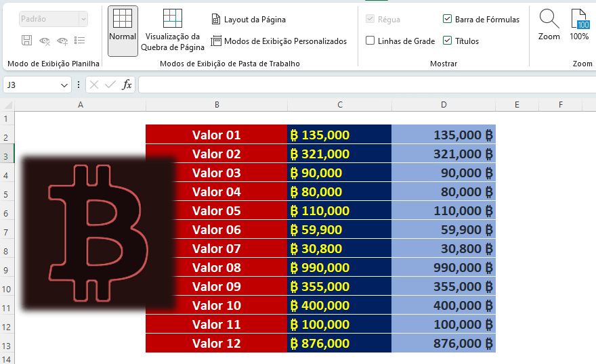Click the formula bar options dots

point(79,85)
